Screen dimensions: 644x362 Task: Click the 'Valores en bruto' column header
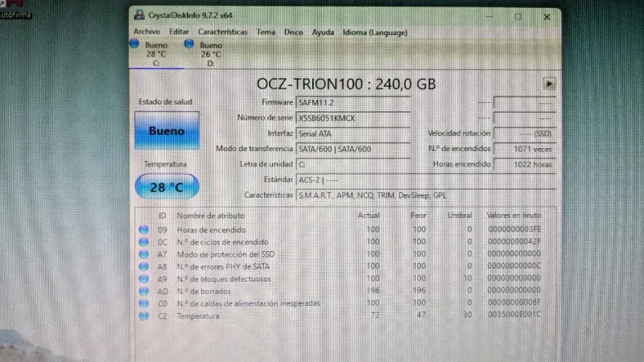tap(514, 216)
